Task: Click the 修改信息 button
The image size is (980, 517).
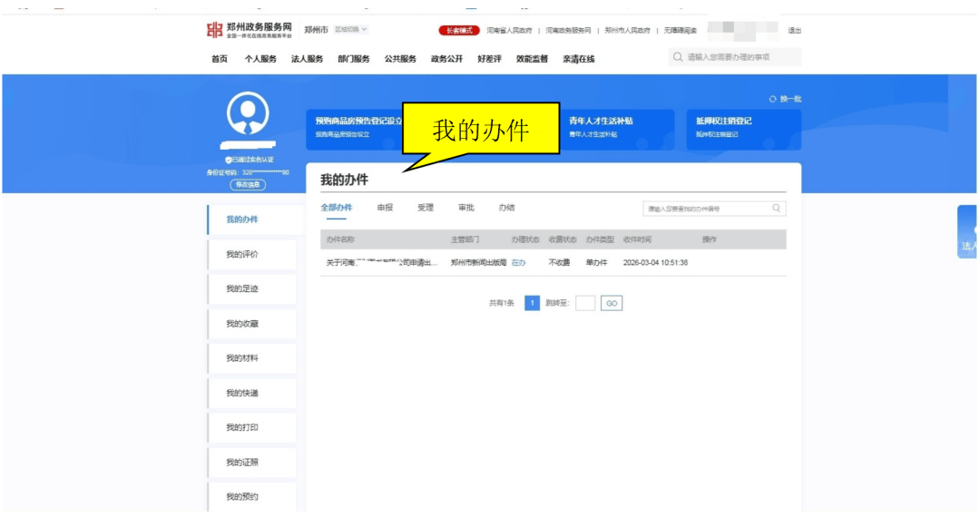Action: (248, 184)
